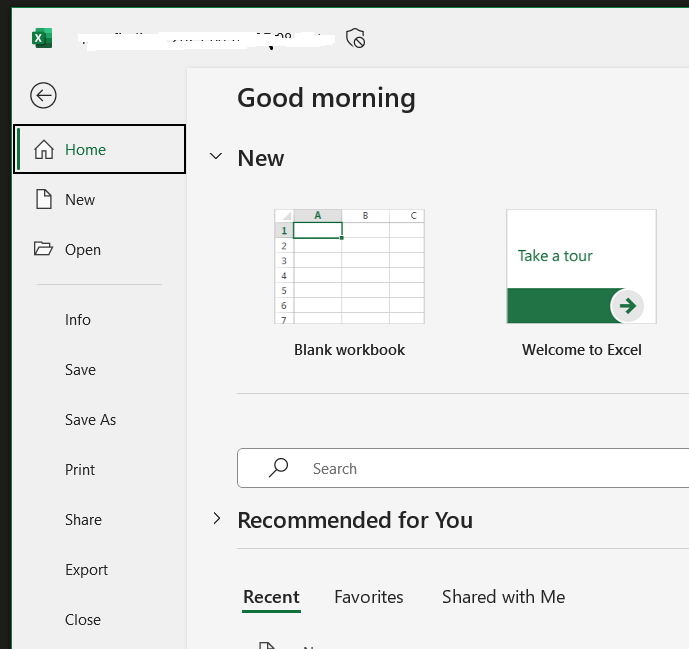Switch to the Favorites tab
Screen dimensions: 689x649
point(369,597)
